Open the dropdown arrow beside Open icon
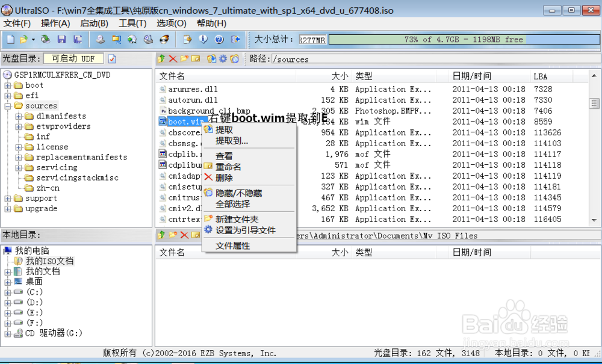Image resolution: width=602 pixels, height=364 pixels. click(33, 40)
